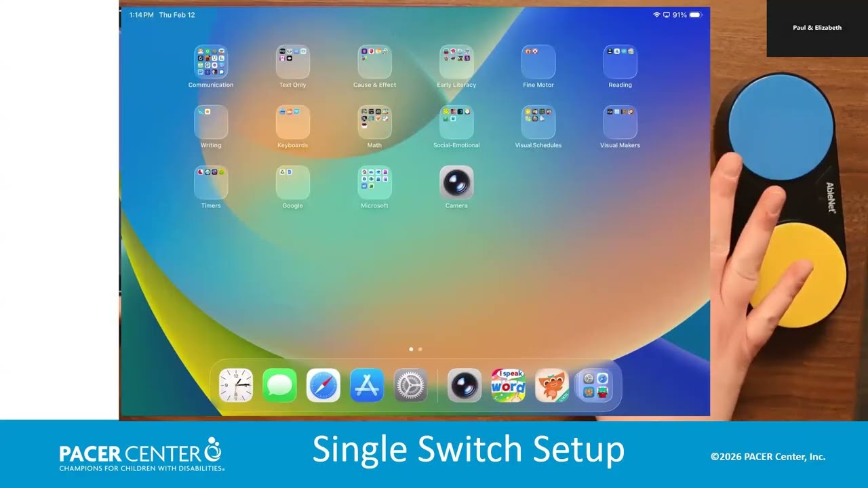Click the Single Switch Setup title
This screenshot has height=488, width=868.
468,449
